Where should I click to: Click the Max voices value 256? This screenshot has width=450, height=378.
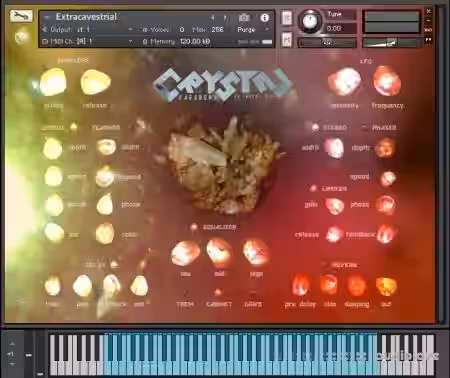pos(217,30)
